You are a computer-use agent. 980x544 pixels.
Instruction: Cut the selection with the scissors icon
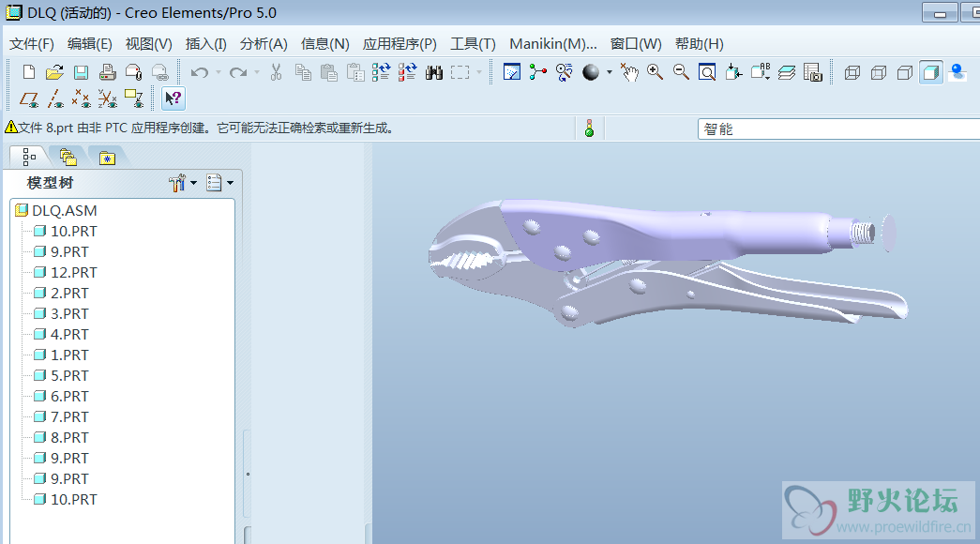coord(276,72)
